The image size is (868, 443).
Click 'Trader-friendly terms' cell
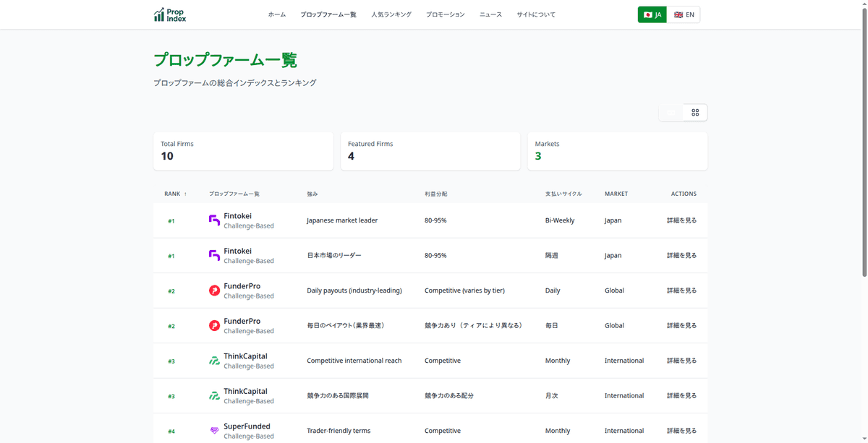(x=339, y=431)
